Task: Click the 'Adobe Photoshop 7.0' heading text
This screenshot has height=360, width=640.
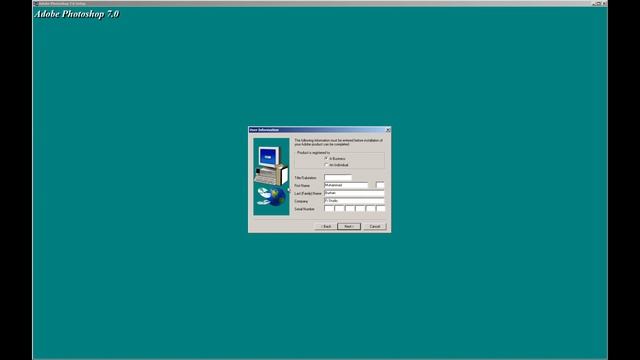Action: click(x=77, y=14)
